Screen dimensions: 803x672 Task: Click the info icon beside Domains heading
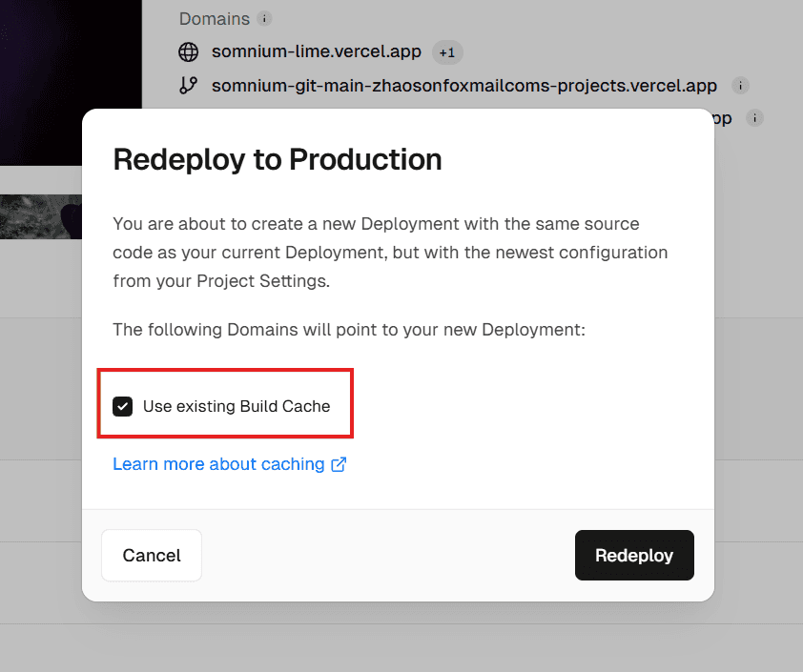[265, 19]
